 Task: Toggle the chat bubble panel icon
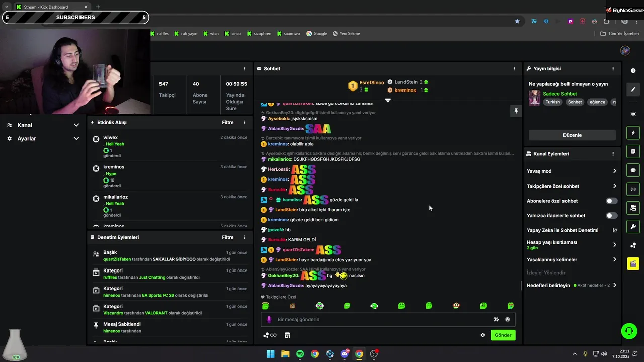633,170
